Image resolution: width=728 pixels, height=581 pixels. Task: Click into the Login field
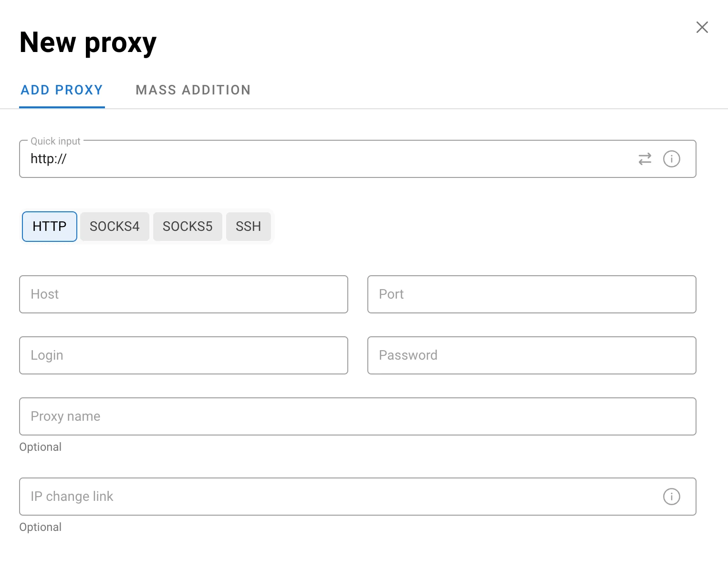point(184,355)
